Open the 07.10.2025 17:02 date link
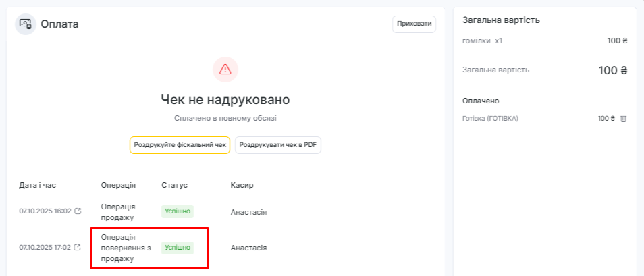 [x=45, y=248]
